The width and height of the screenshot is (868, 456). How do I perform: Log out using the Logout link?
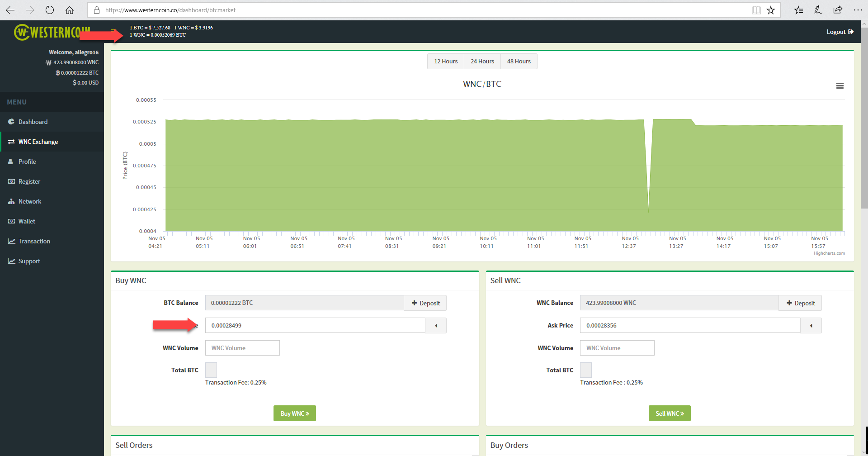(840, 32)
